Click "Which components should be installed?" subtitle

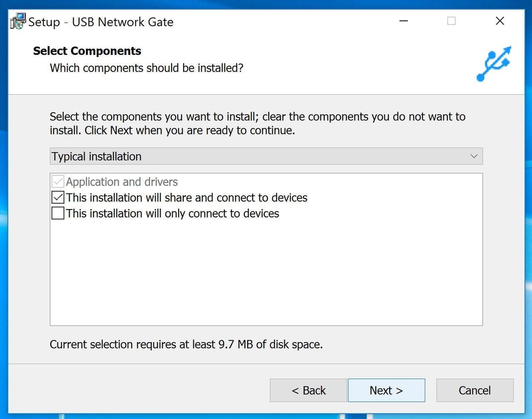[x=146, y=68]
